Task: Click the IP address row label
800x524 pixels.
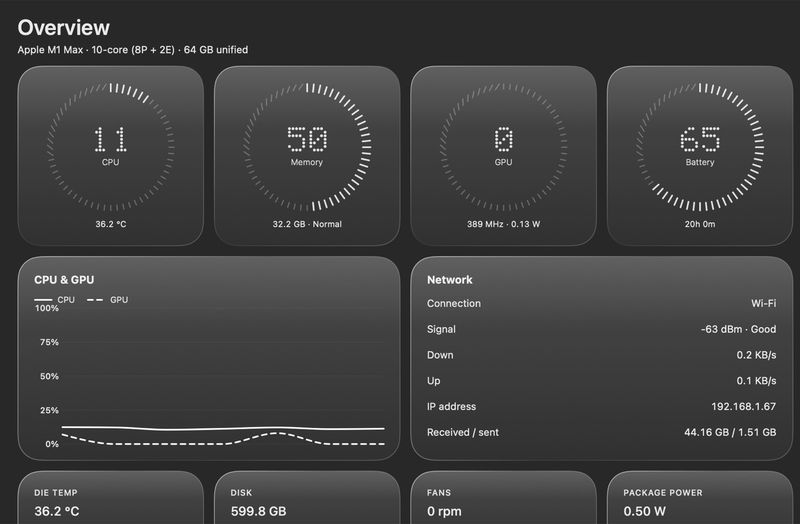Action: 452,407
